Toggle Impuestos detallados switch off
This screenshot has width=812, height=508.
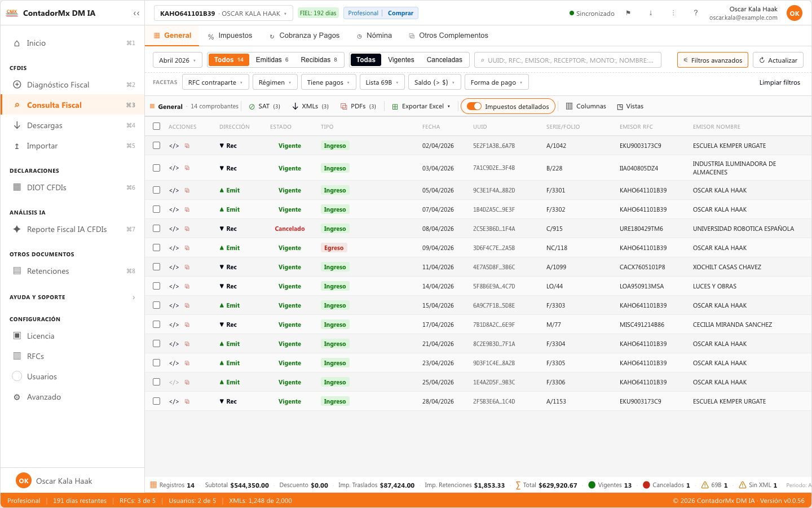pyautogui.click(x=474, y=106)
